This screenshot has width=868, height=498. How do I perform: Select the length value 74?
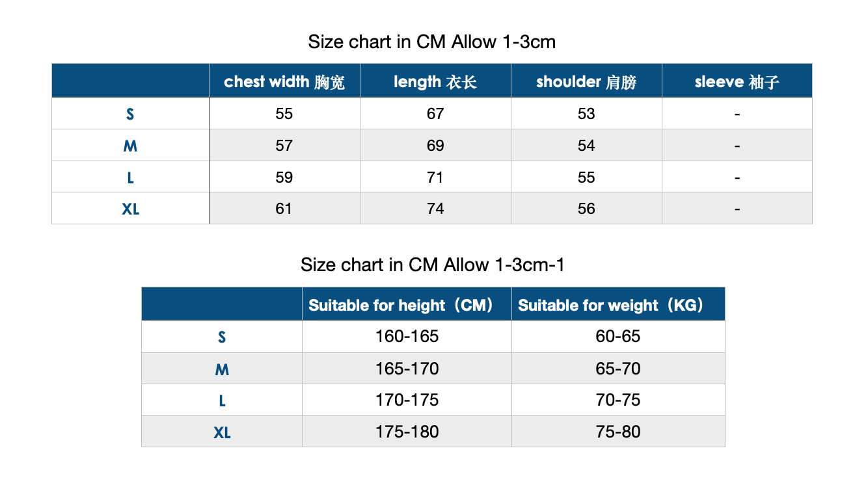[435, 209]
